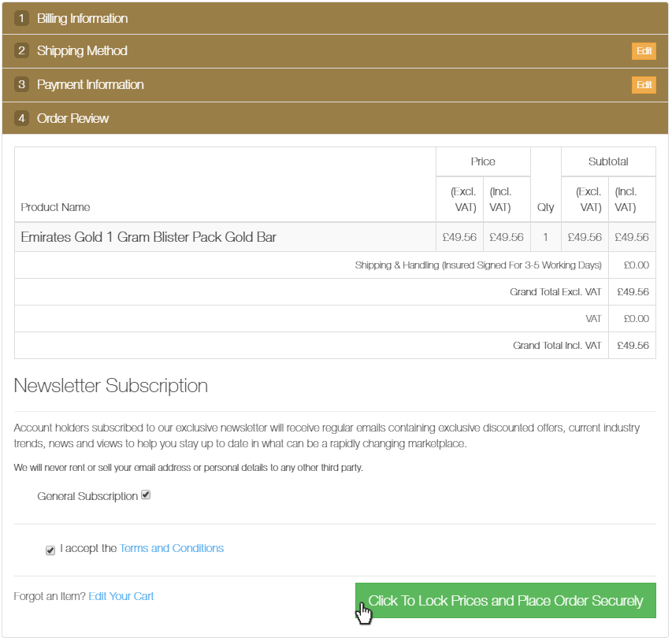The width and height of the screenshot is (672, 641).
Task: Click the Shipping & Handling £0.00 value
Action: (637, 265)
